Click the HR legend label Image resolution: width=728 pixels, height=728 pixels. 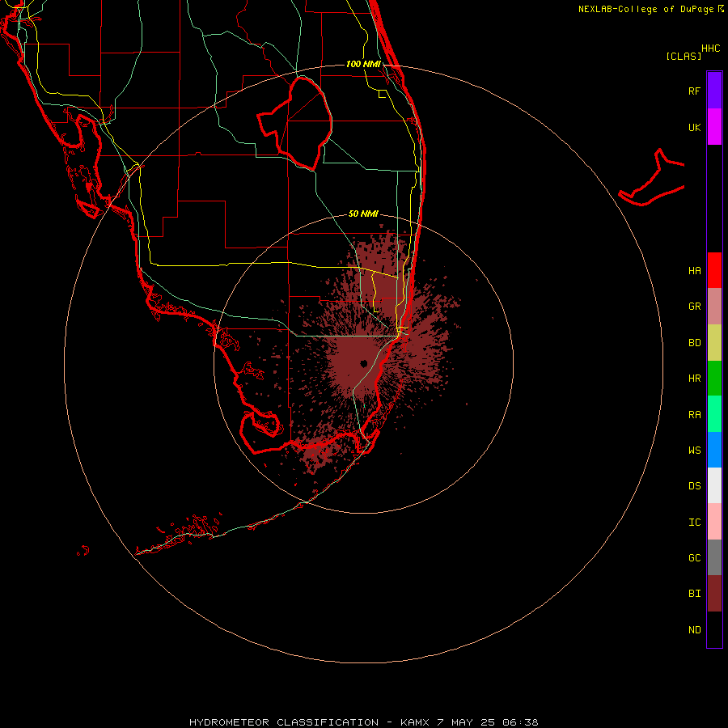point(694,379)
